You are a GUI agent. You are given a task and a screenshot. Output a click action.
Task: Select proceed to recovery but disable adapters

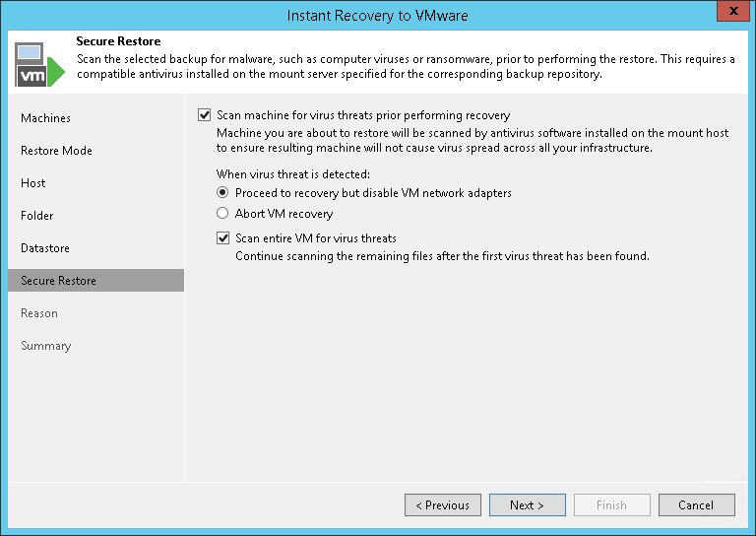222,193
